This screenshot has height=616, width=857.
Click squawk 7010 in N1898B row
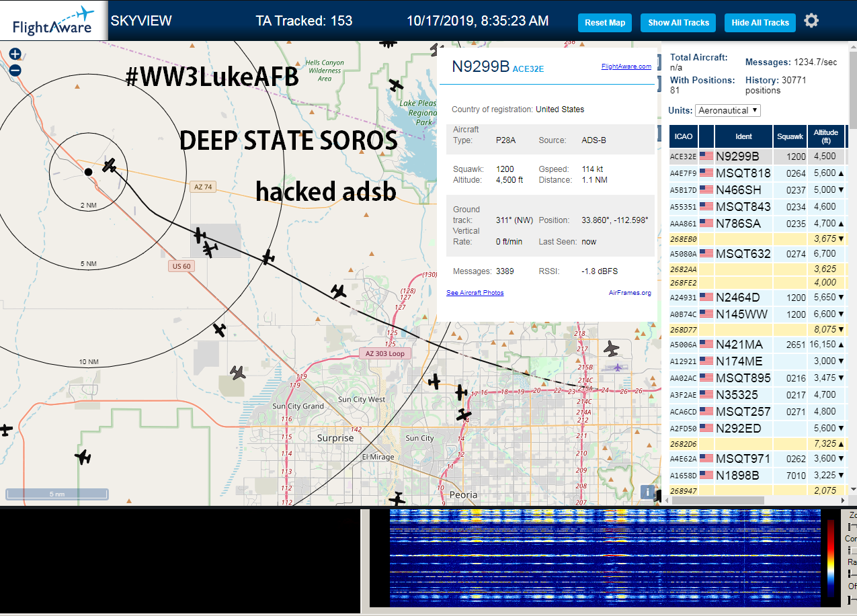[796, 476]
